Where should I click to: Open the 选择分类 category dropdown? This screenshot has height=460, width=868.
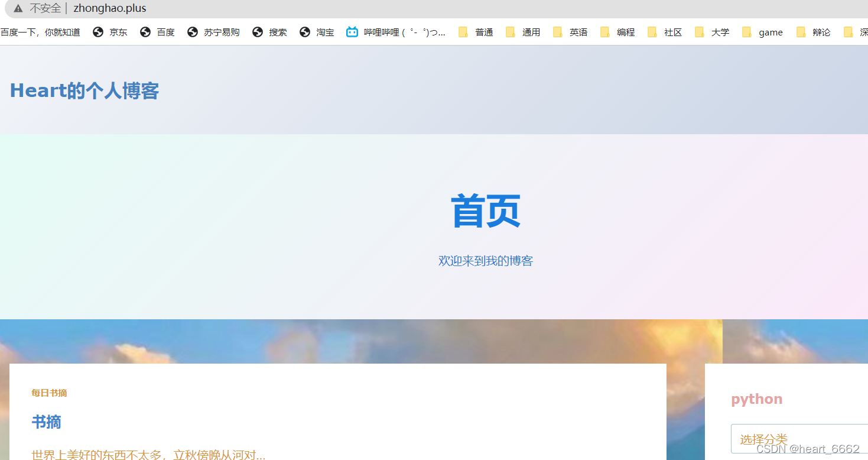tap(799, 439)
